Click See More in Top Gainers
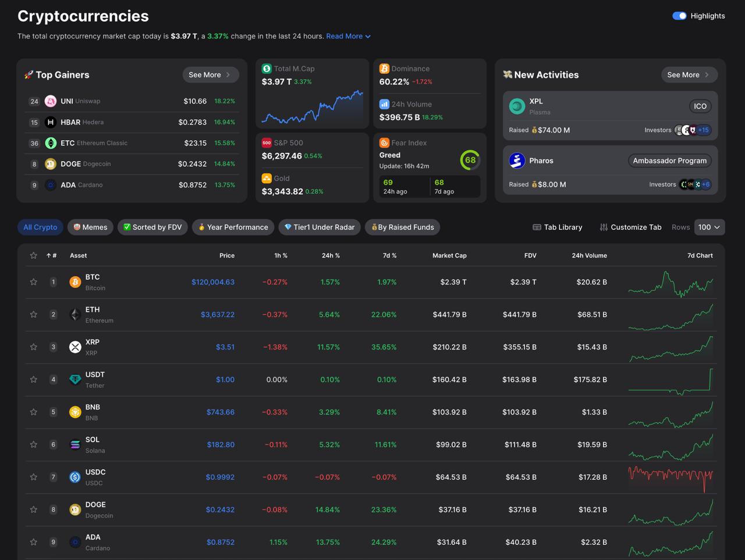This screenshot has height=560, width=745. click(x=210, y=75)
